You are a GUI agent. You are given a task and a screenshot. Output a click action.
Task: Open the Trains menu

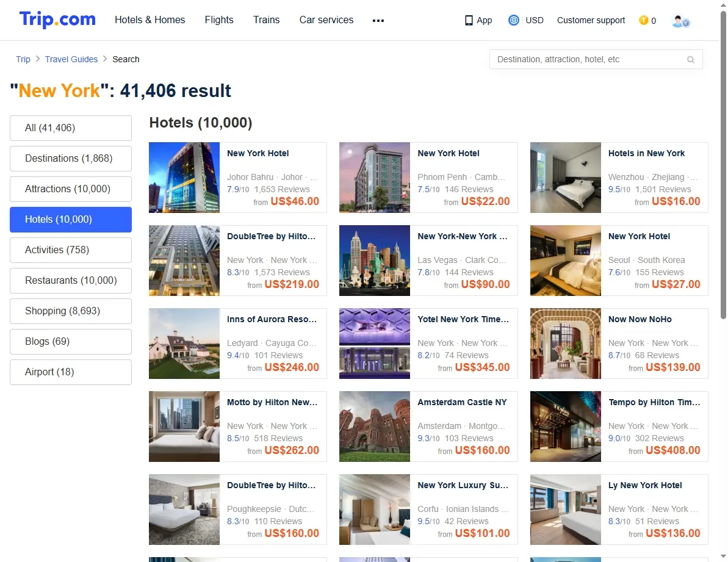click(267, 20)
